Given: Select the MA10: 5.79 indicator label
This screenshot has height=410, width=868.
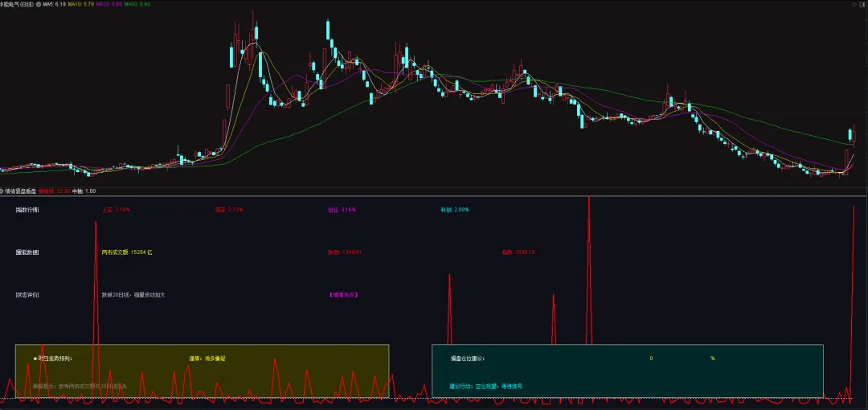Looking at the screenshot, I should click(x=81, y=4).
